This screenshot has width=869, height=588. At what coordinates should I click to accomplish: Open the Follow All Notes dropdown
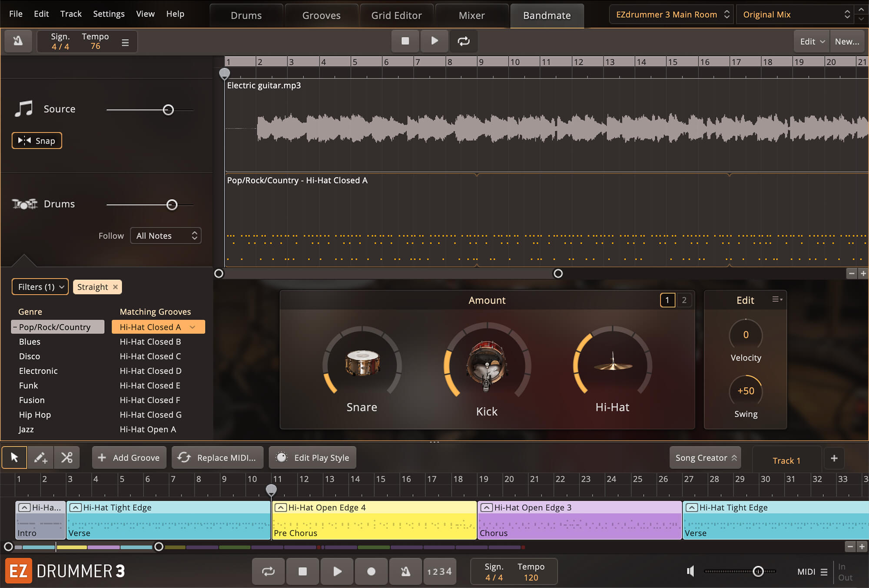[166, 236]
